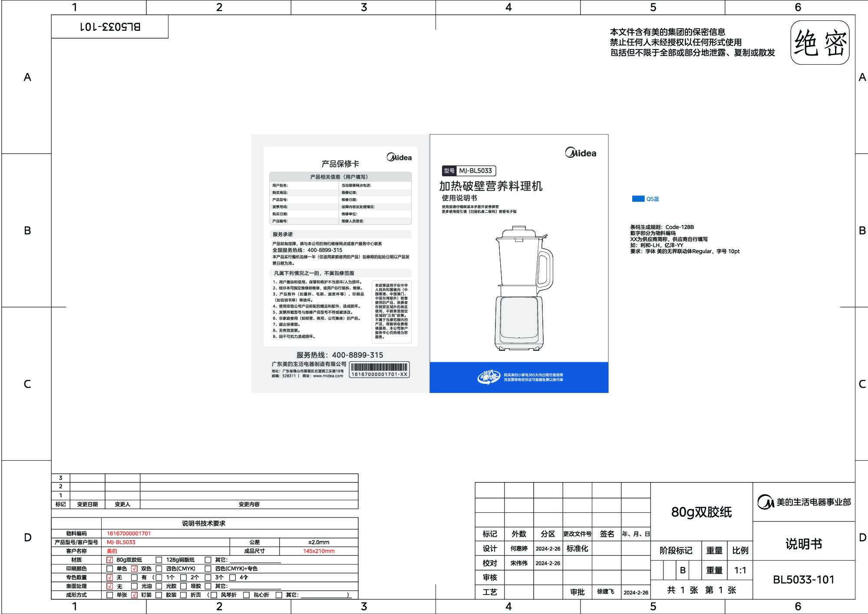Click the QS蓝 blue color swatch
Screen dimensions: 868x614
[x=638, y=199]
